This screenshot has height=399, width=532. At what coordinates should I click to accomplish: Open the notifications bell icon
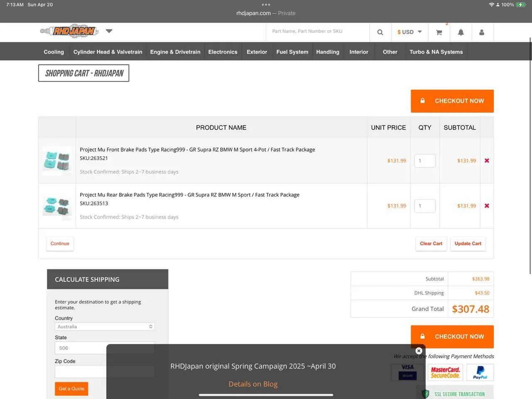(461, 32)
